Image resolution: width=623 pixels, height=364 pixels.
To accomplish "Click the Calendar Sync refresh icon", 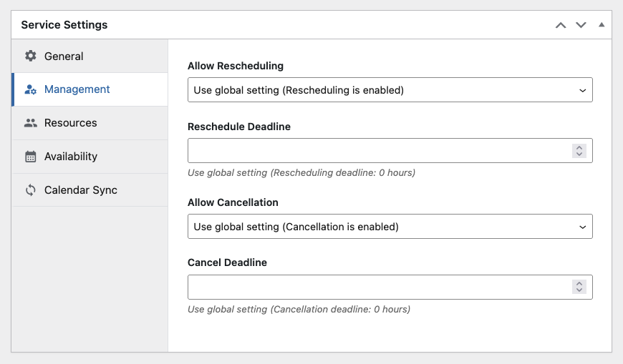I will (31, 190).
